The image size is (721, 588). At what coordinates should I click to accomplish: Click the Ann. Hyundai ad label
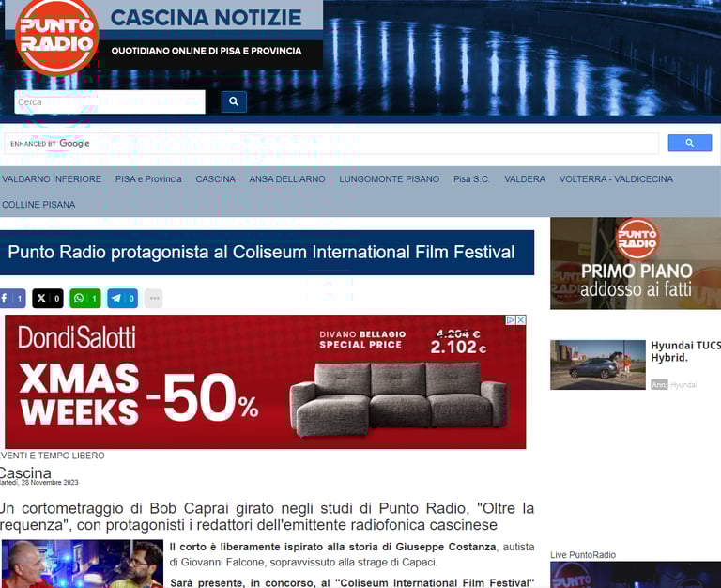coord(674,384)
